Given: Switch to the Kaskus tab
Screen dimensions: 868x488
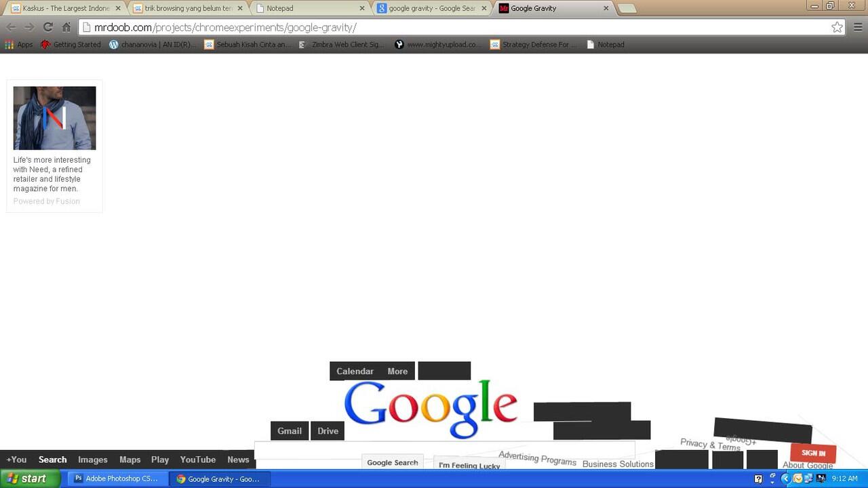Looking at the screenshot, I should (65, 8).
